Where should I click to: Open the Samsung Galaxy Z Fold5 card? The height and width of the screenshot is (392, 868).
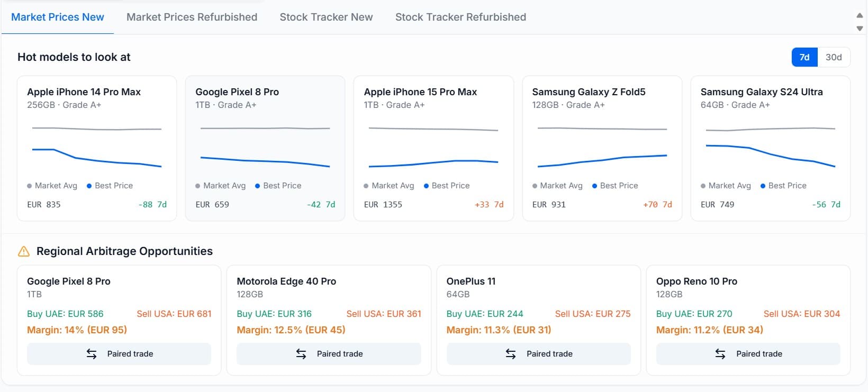(602, 148)
